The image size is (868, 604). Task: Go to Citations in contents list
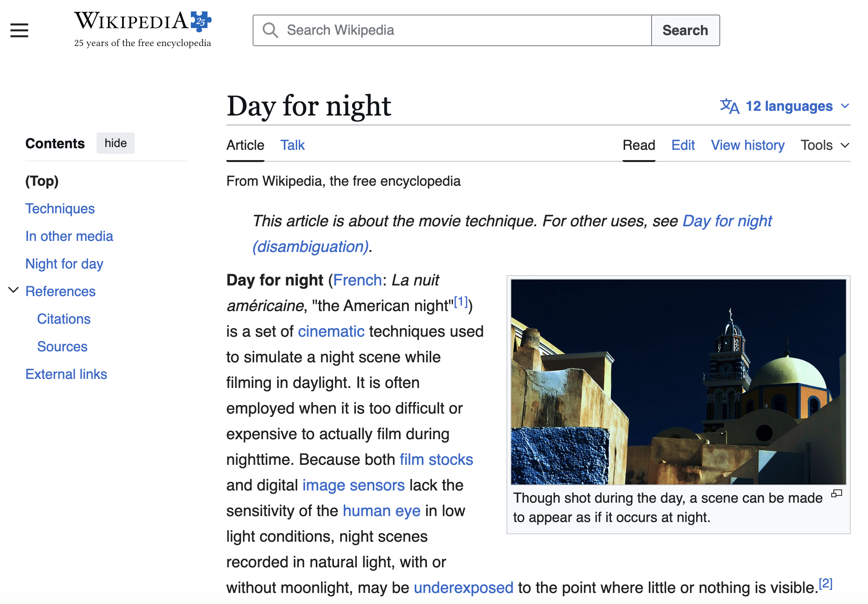[x=64, y=319]
